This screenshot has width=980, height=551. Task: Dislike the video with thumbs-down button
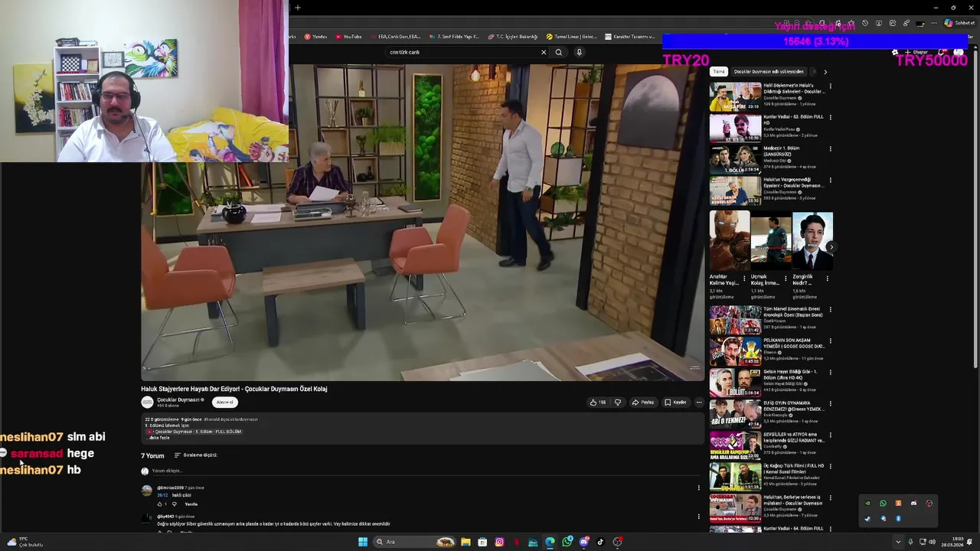617,402
